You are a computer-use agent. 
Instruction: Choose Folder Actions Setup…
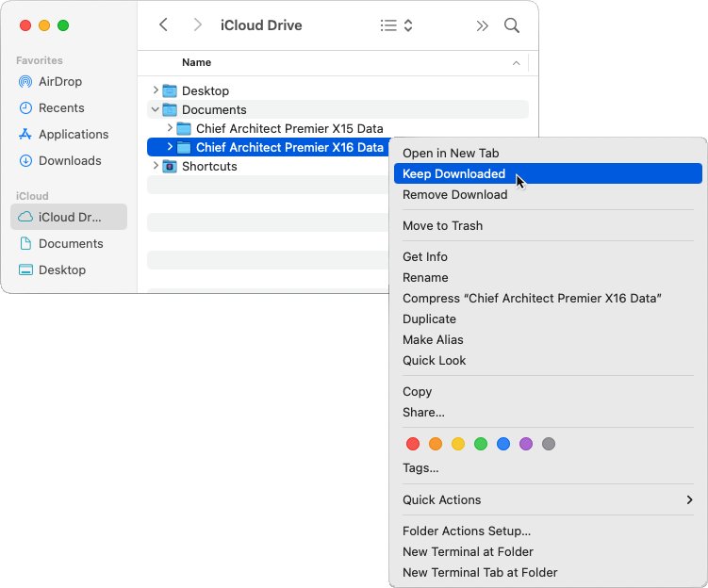click(x=548, y=531)
